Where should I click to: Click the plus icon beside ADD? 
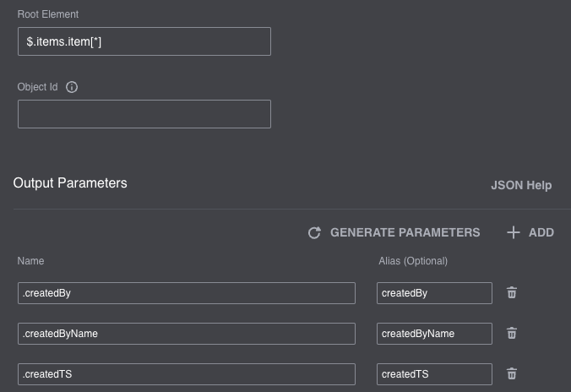click(514, 232)
